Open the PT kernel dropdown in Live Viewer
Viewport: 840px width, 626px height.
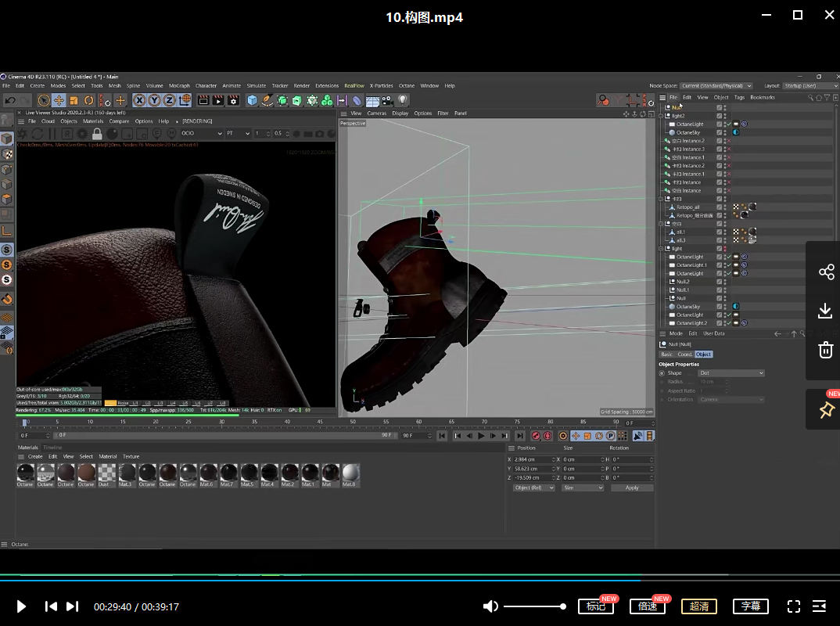click(x=238, y=134)
